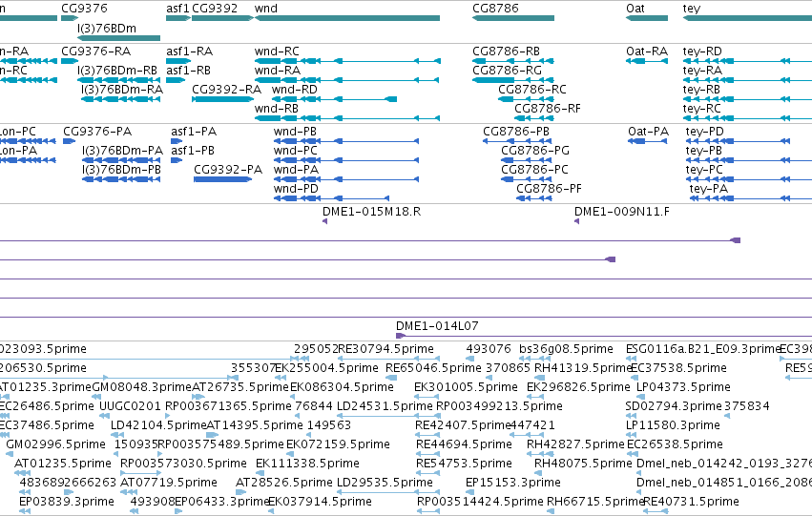
Task: Select protein wnd-PC
Action: (346, 160)
